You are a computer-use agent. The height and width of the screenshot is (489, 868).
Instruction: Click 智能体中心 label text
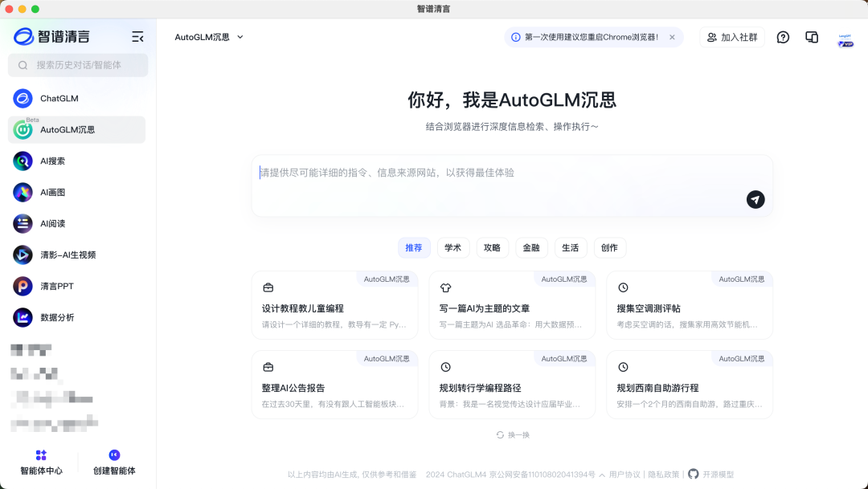pyautogui.click(x=42, y=471)
